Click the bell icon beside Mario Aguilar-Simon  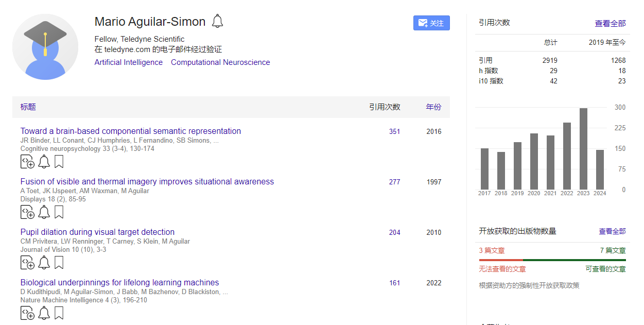(x=218, y=22)
